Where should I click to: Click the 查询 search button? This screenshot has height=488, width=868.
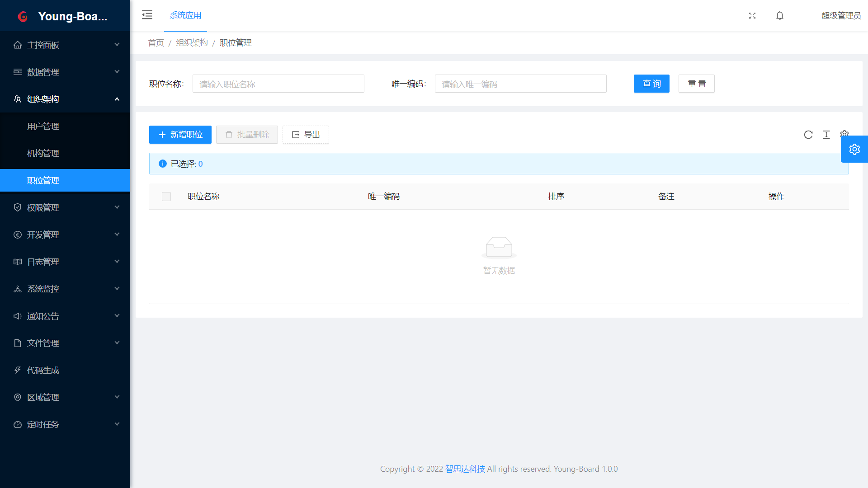click(651, 84)
